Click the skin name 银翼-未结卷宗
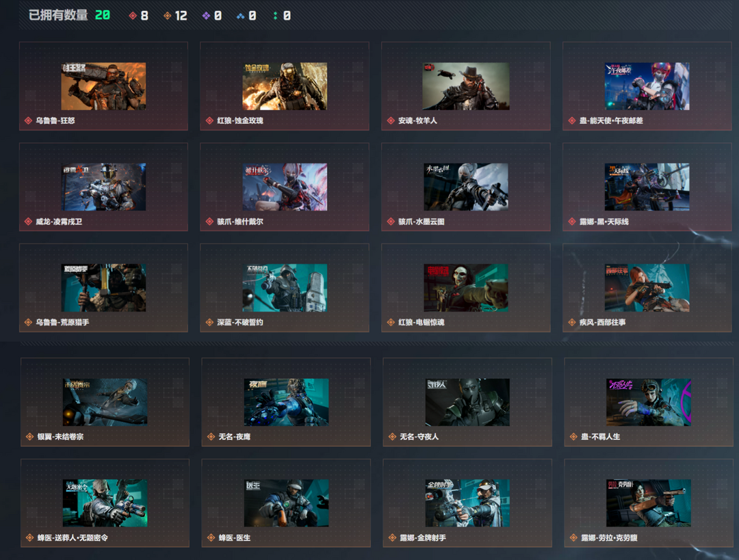Viewport: 739px width, 560px height. point(60,437)
